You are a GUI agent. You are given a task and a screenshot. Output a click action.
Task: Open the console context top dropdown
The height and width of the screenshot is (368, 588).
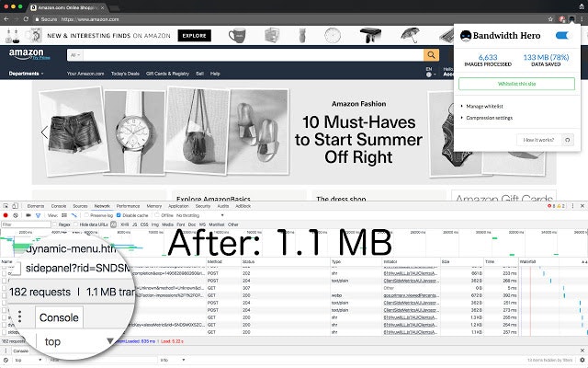28,360
